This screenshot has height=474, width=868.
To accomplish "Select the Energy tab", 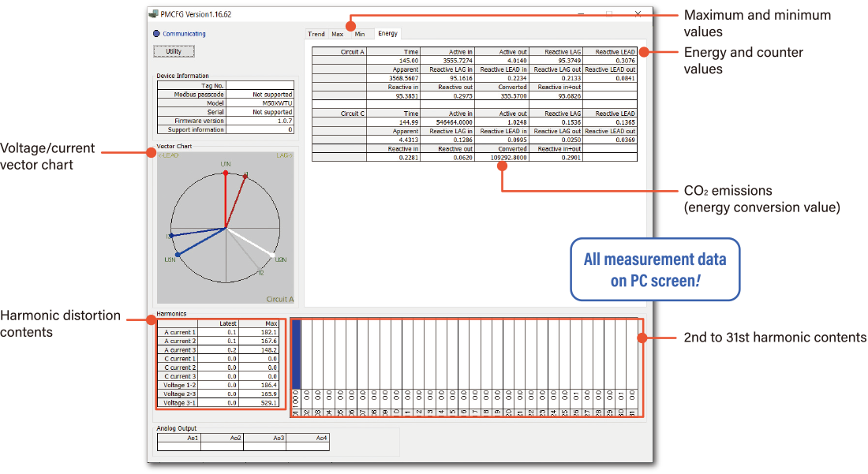I will click(x=387, y=34).
